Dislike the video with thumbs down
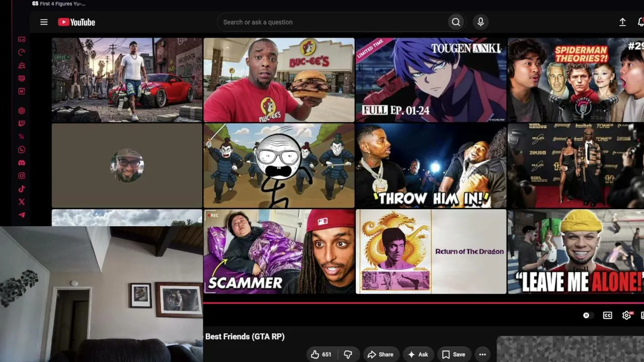Image resolution: width=644 pixels, height=362 pixels. (348, 354)
